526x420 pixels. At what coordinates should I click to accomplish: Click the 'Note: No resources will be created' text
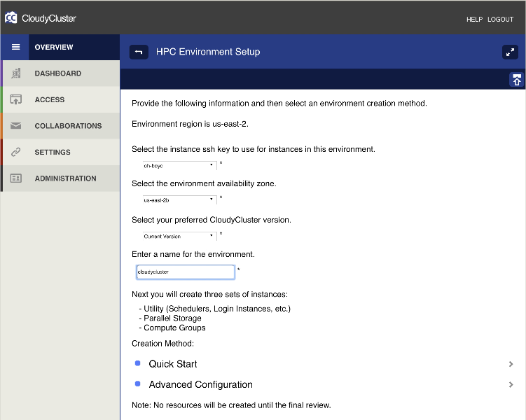click(231, 405)
